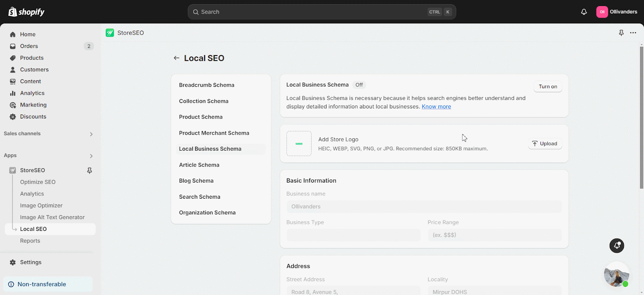
Task: Select Collection Schema in the list
Action: pos(221,101)
